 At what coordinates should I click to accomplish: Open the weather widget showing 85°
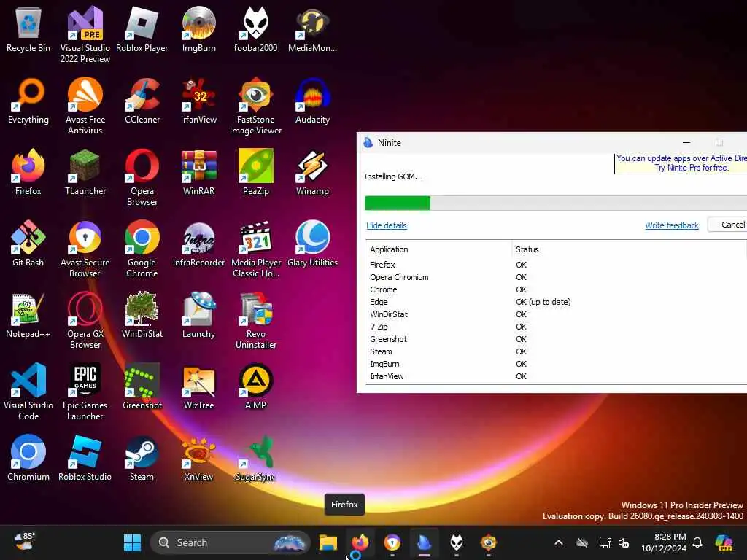click(x=24, y=542)
